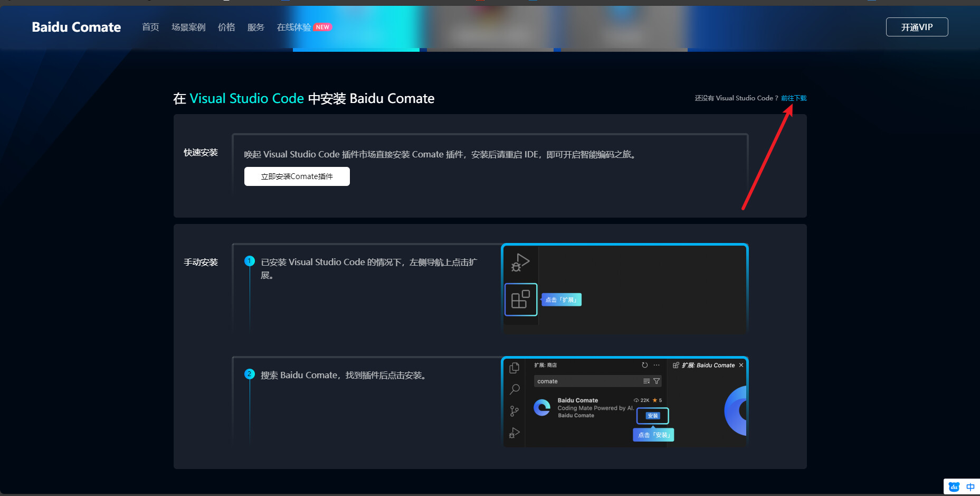Open the 场景案例 nav item
The image size is (980, 496).
click(x=188, y=27)
